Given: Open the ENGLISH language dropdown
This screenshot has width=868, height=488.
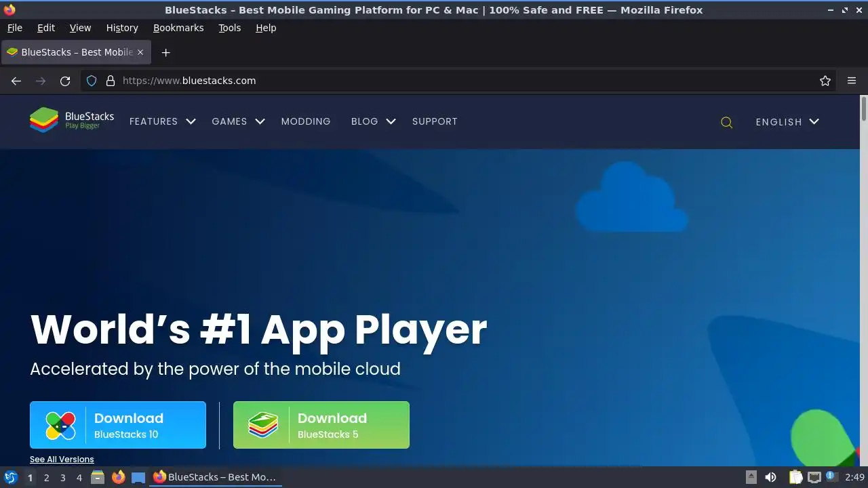Looking at the screenshot, I should pos(787,122).
